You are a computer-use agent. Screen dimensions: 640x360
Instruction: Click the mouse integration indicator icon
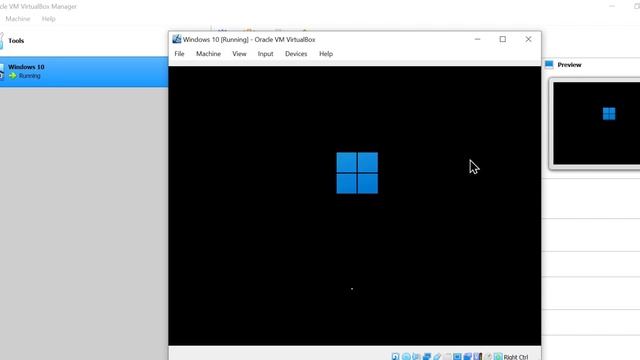(x=488, y=357)
